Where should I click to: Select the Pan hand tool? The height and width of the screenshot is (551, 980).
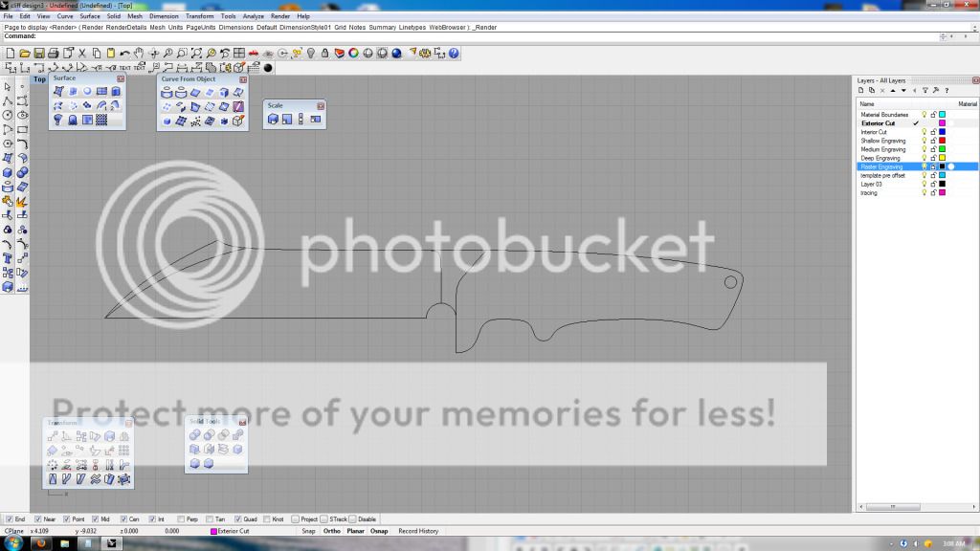[139, 54]
